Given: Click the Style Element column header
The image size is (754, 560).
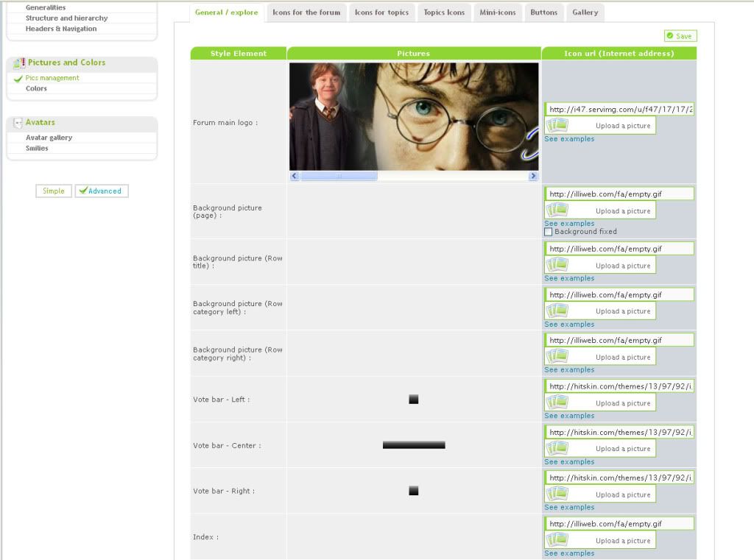Looking at the screenshot, I should tap(239, 54).
